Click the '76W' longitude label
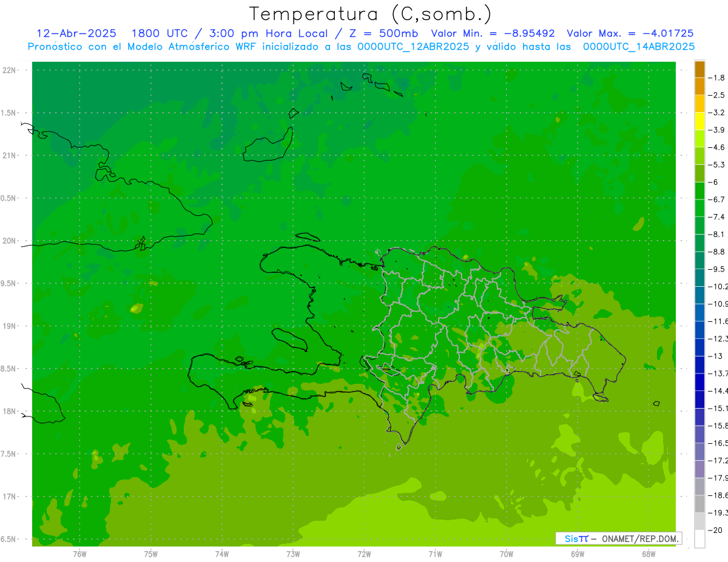 [79, 554]
